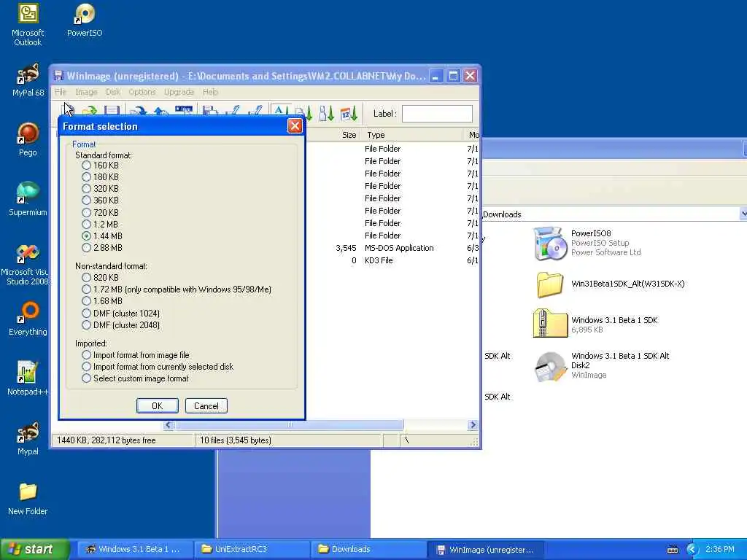Open WinImage File menu
747x560 pixels.
60,92
